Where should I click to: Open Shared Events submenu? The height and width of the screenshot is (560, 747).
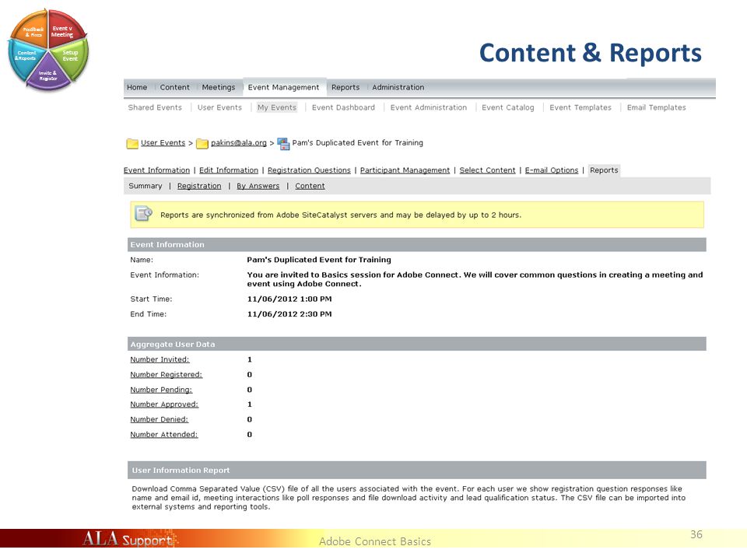pyautogui.click(x=155, y=107)
